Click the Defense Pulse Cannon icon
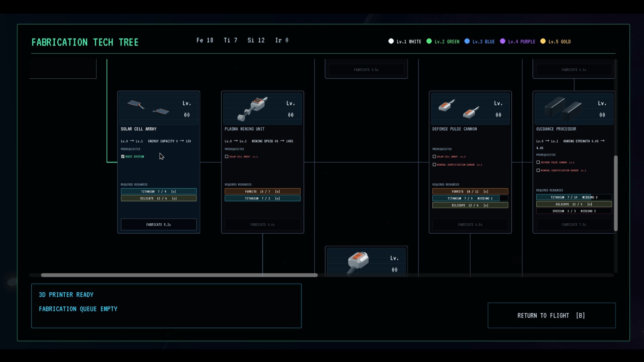This screenshot has width=644, height=362. (x=459, y=109)
